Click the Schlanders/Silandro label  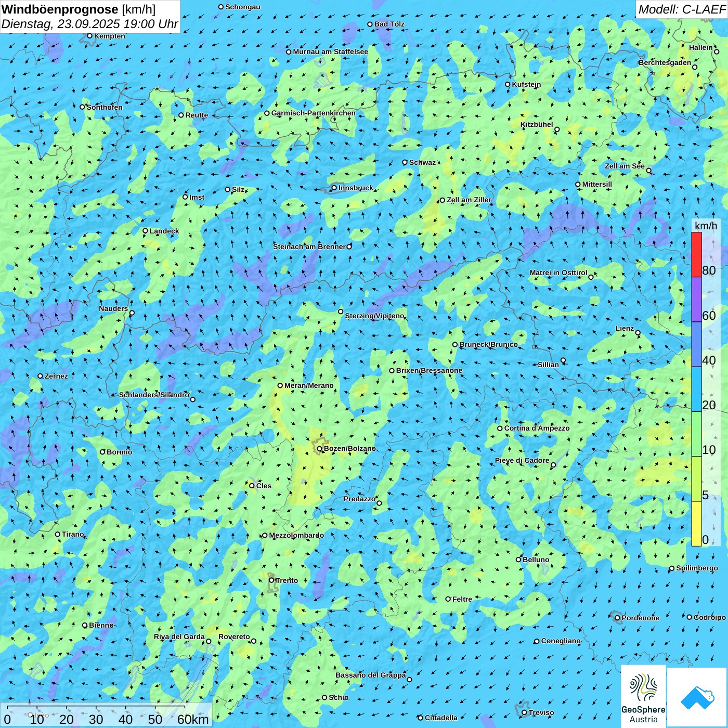point(154,395)
